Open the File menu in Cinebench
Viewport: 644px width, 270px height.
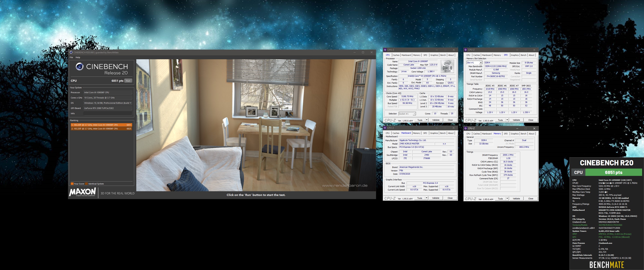pyautogui.click(x=71, y=57)
